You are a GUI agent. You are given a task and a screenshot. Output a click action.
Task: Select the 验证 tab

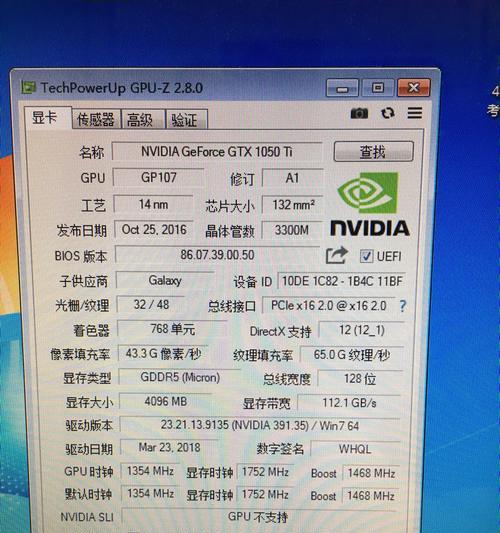pos(186,120)
